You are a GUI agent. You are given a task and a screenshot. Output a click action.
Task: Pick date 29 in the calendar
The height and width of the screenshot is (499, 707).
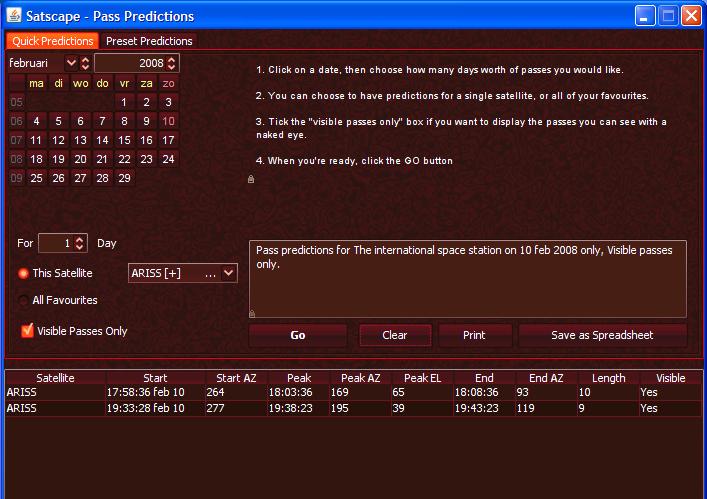[124, 178]
